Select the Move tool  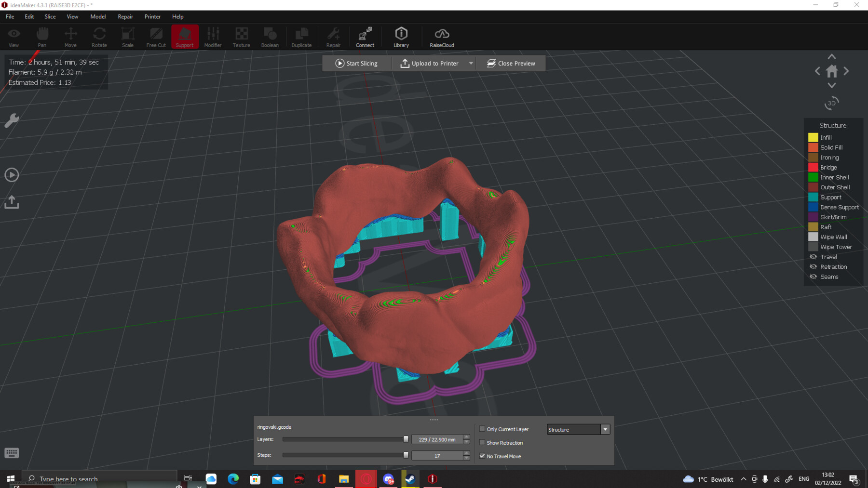click(x=70, y=36)
